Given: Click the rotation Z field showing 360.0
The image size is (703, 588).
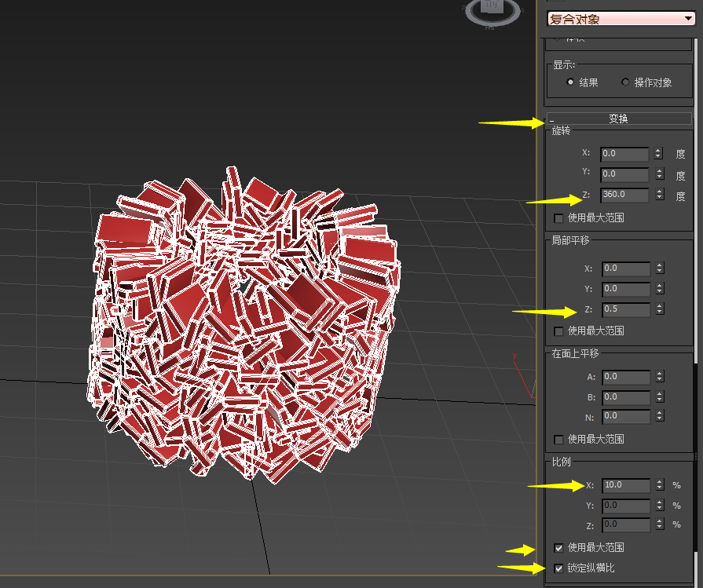Looking at the screenshot, I should click(624, 195).
